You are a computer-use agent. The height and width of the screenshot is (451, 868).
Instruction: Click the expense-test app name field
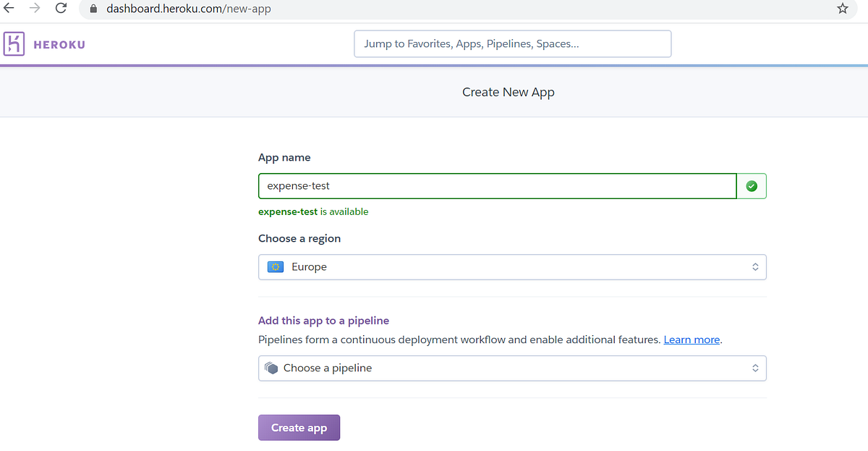pyautogui.click(x=497, y=185)
